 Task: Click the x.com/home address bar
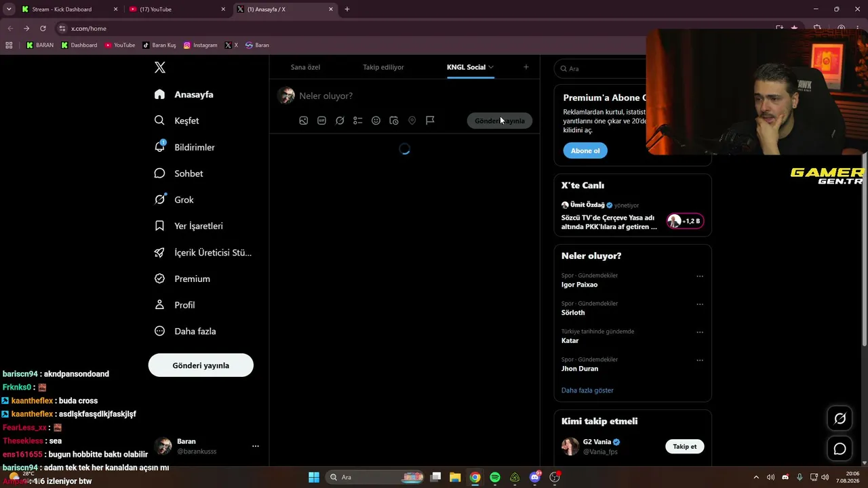pyautogui.click(x=414, y=28)
